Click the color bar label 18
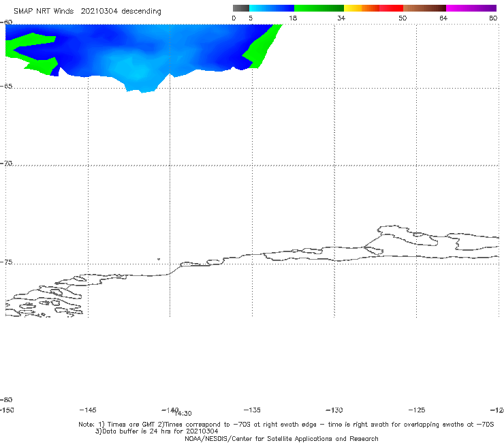The width and height of the screenshot is (504, 443). (x=293, y=18)
